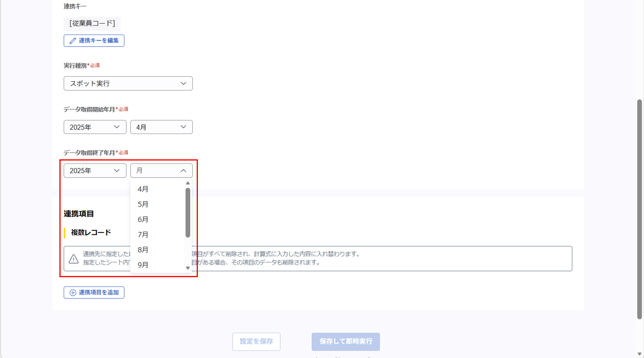Image resolution: width=644 pixels, height=358 pixels.
Task: Open the start month 4月 dropdown
Action: (161, 127)
